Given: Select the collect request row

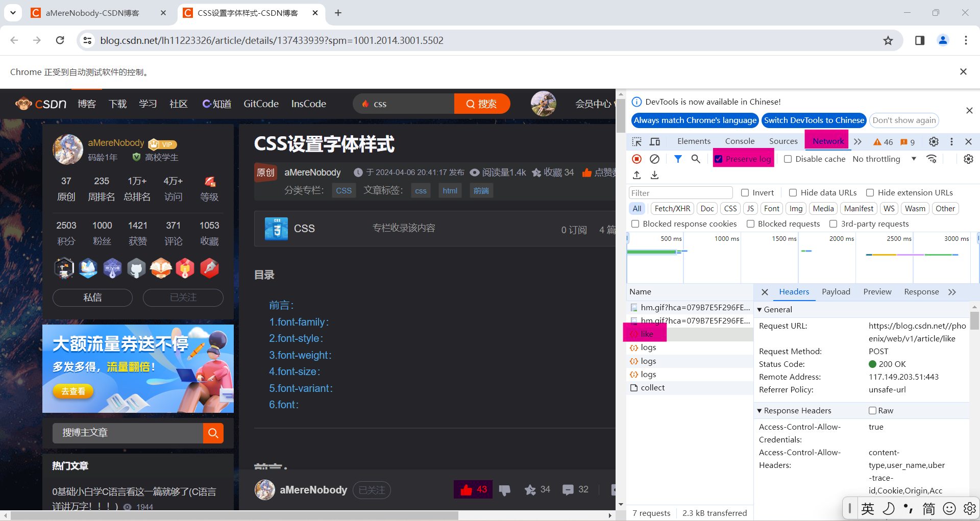Looking at the screenshot, I should coord(690,388).
